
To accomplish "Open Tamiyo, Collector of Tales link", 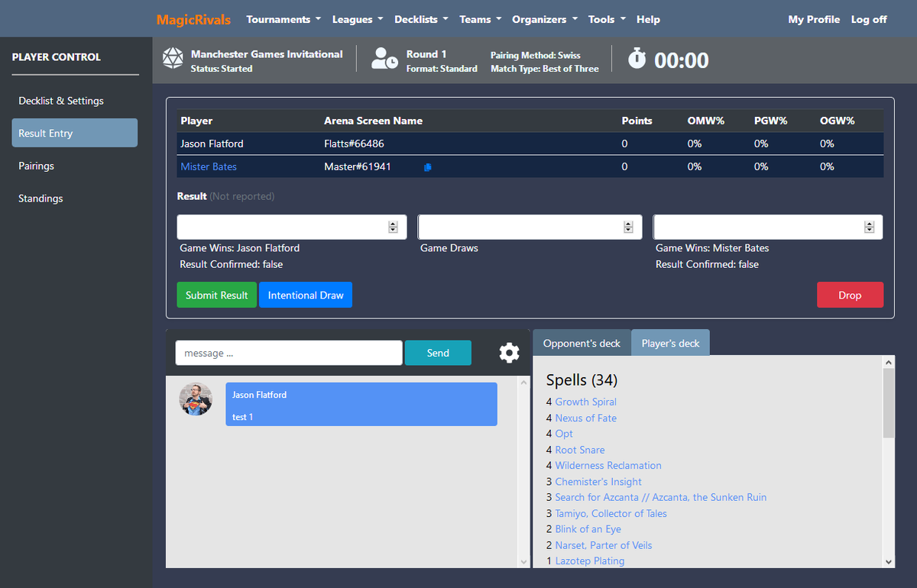I will (x=611, y=513).
